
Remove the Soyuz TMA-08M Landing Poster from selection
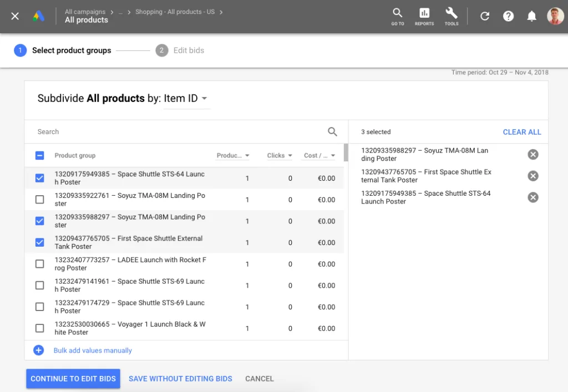533,155
